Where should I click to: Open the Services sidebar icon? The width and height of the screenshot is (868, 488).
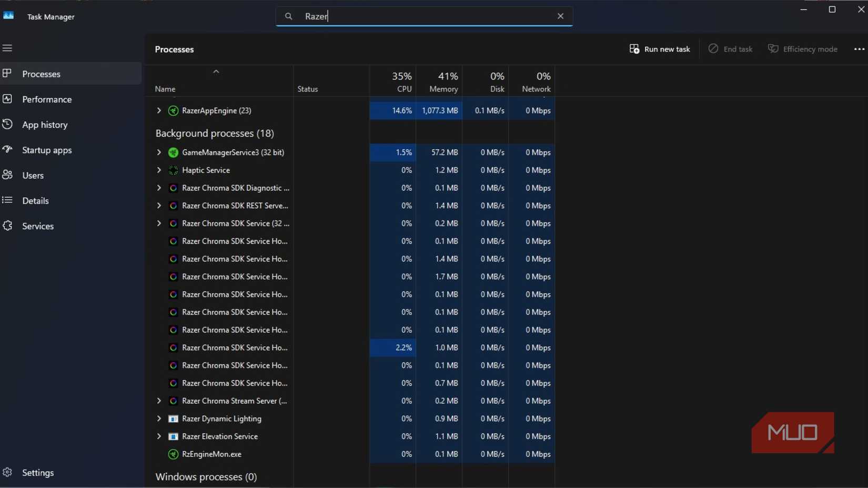(x=8, y=226)
